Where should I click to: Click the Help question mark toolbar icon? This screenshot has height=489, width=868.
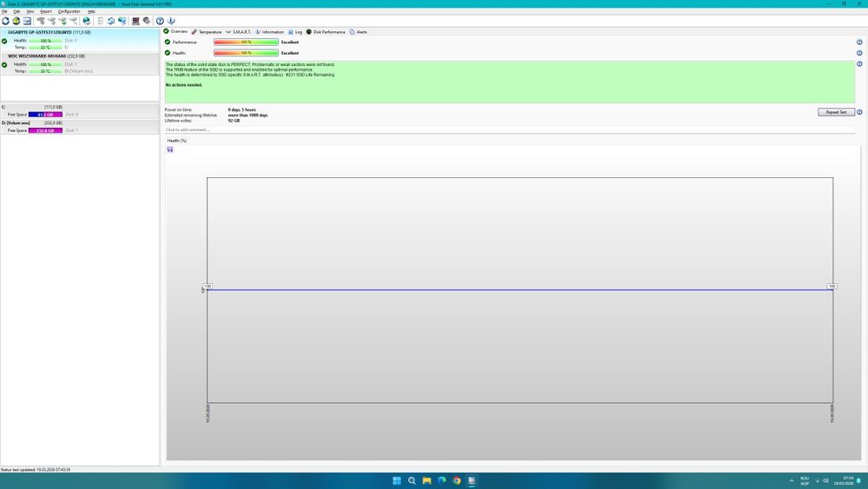coord(160,21)
